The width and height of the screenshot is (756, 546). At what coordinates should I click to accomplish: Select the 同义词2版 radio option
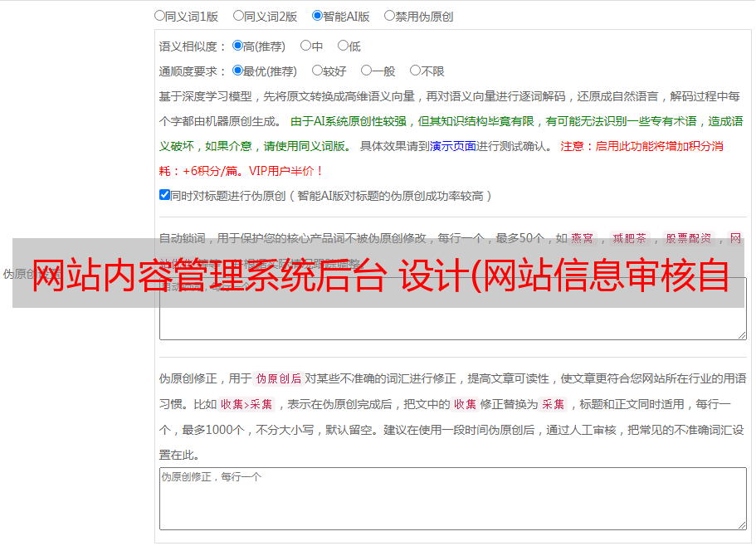coord(239,16)
